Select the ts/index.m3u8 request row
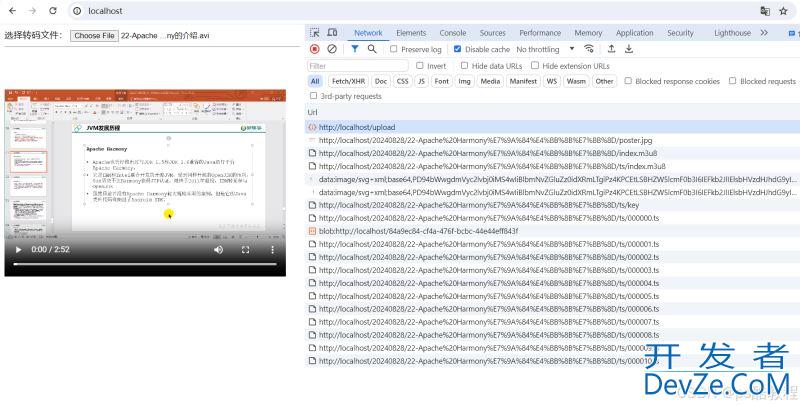The width and height of the screenshot is (800, 406). coord(552,166)
